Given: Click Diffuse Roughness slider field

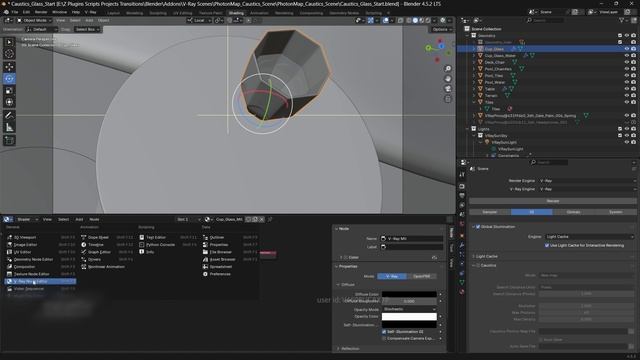Looking at the screenshot, I should 409,301.
